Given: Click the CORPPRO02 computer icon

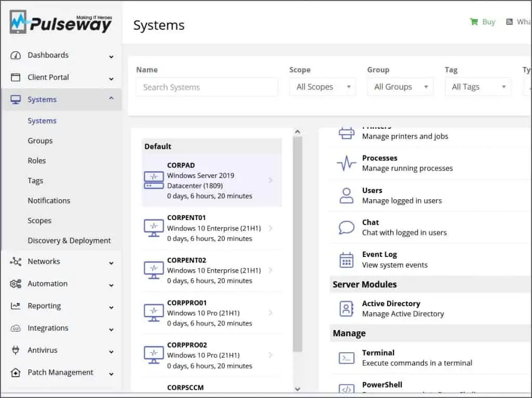Looking at the screenshot, I should [154, 355].
